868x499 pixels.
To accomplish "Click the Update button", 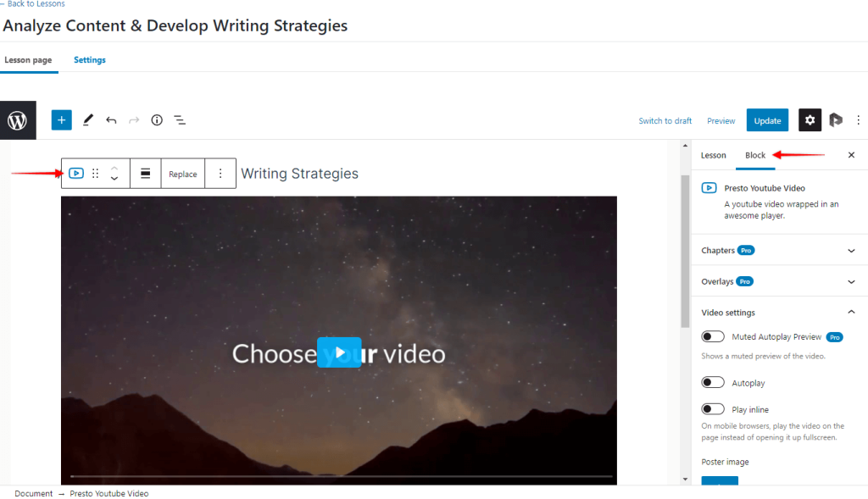I will pos(767,120).
